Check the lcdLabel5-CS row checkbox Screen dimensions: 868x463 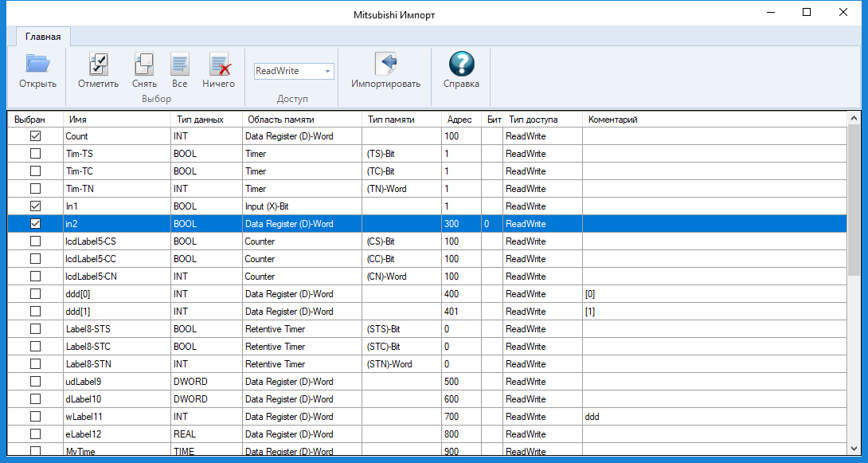click(35, 241)
